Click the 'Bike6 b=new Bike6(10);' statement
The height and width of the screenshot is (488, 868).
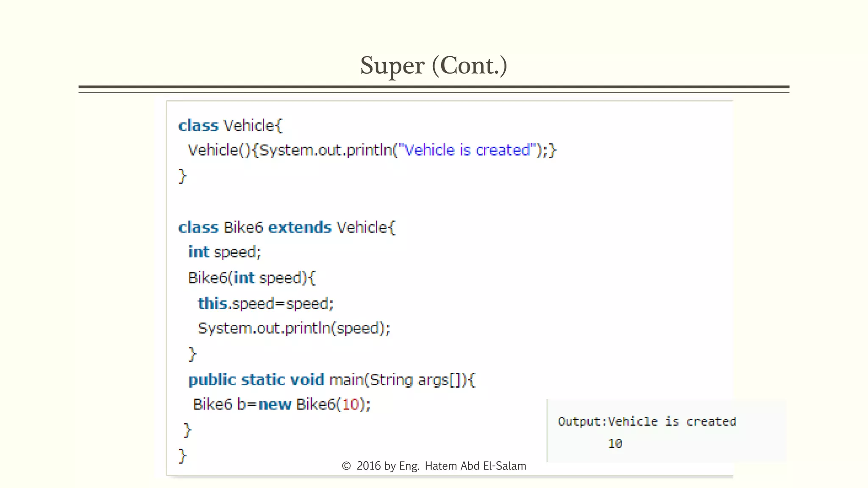pyautogui.click(x=282, y=405)
